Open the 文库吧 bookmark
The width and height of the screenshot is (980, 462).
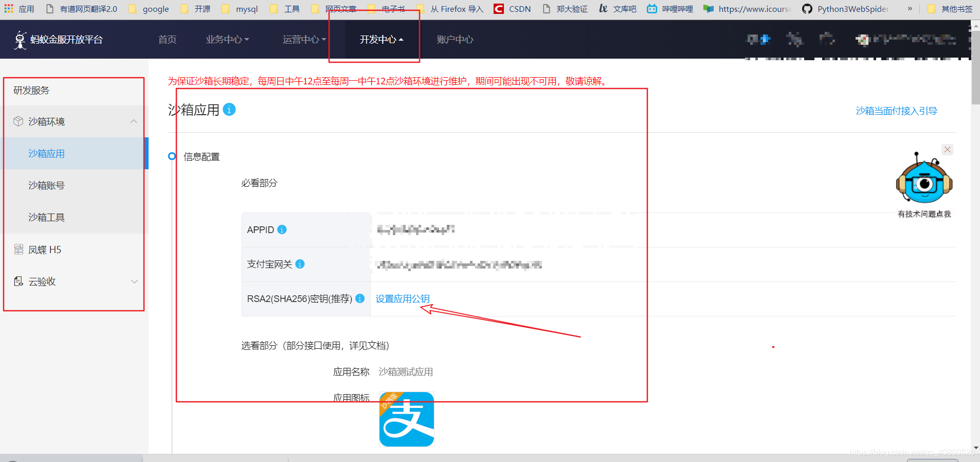[618, 9]
